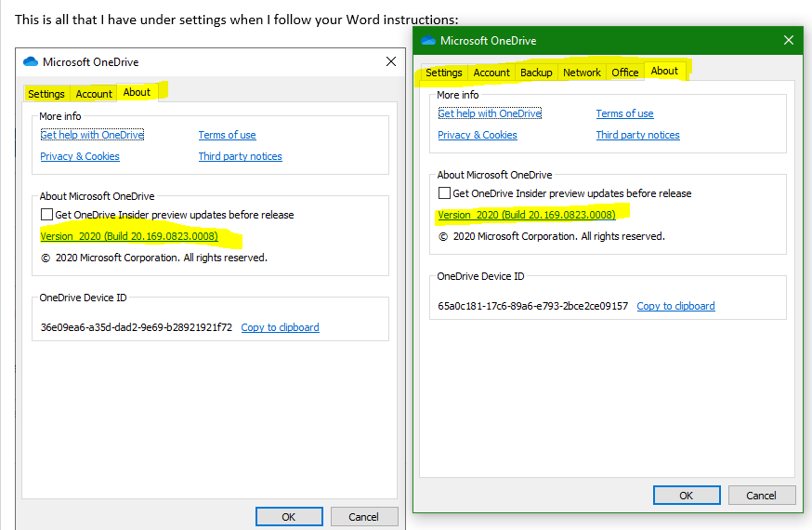Open Terms of use link in right window
812x530 pixels.
[624, 113]
